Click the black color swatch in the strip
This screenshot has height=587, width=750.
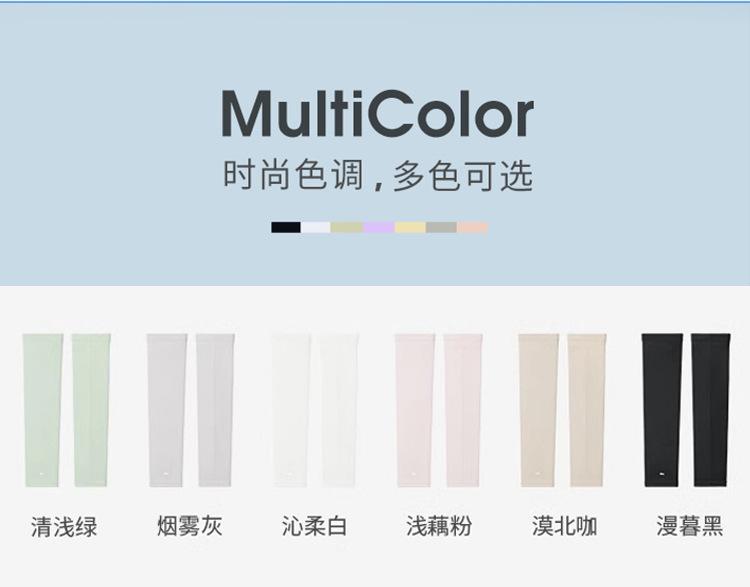(x=286, y=227)
